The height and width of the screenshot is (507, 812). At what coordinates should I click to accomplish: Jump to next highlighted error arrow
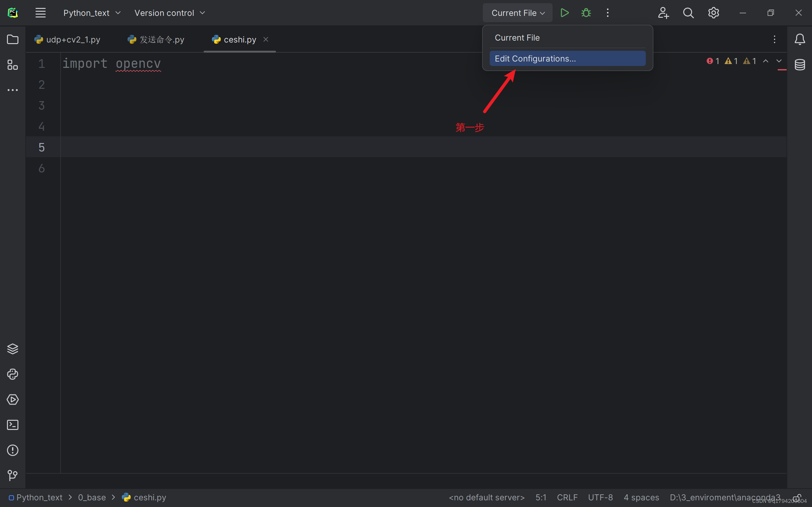pyautogui.click(x=779, y=61)
